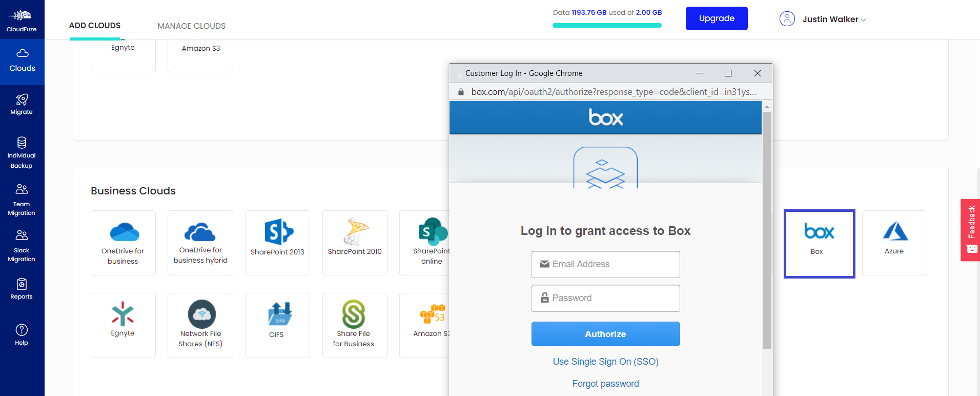Open Reports in sidebar

tap(22, 289)
